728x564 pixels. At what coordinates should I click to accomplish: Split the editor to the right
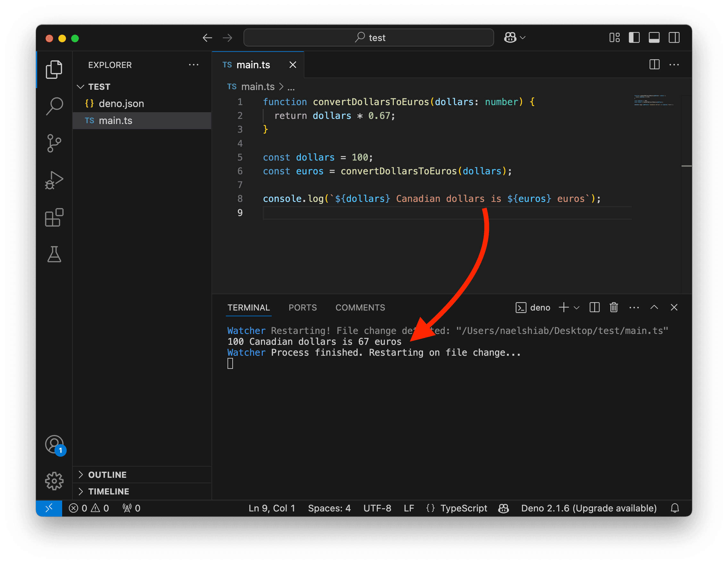tap(654, 64)
